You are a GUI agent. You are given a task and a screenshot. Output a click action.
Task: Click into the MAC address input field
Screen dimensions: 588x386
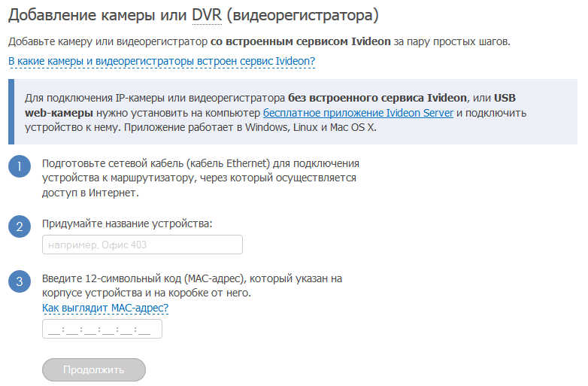102,330
